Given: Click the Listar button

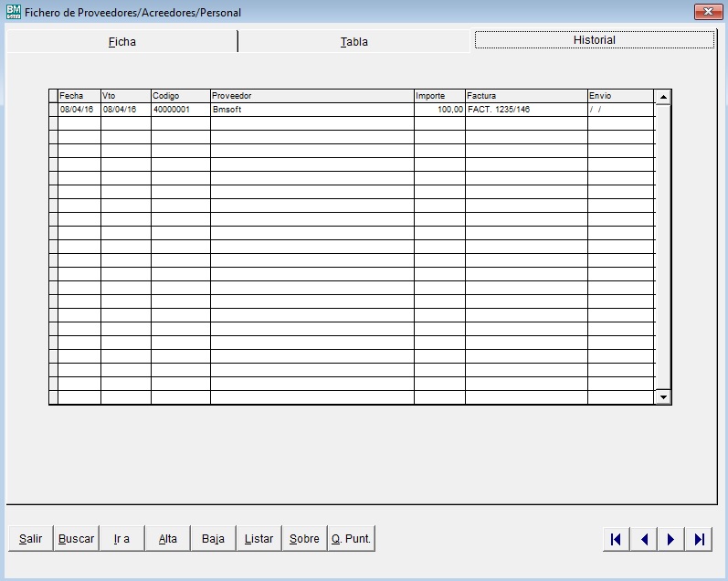Looking at the screenshot, I should tap(258, 539).
